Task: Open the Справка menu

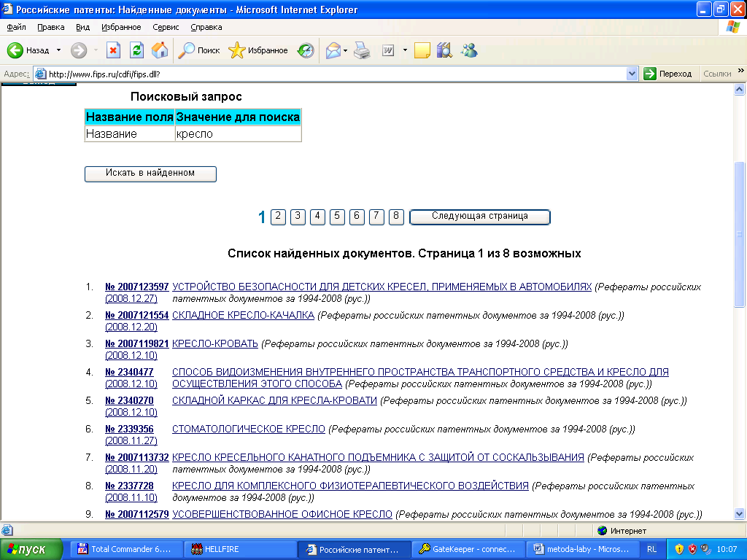Action: [x=206, y=27]
